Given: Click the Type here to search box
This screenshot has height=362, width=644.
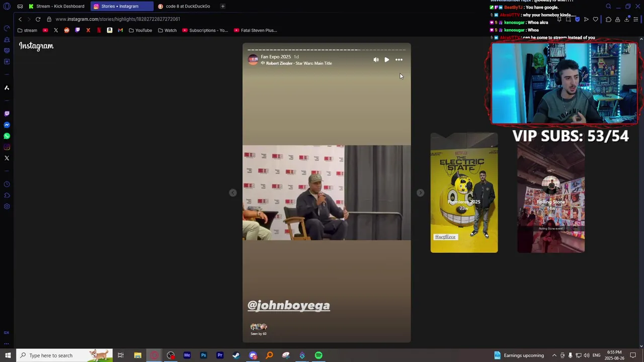Looking at the screenshot, I should (x=64, y=355).
